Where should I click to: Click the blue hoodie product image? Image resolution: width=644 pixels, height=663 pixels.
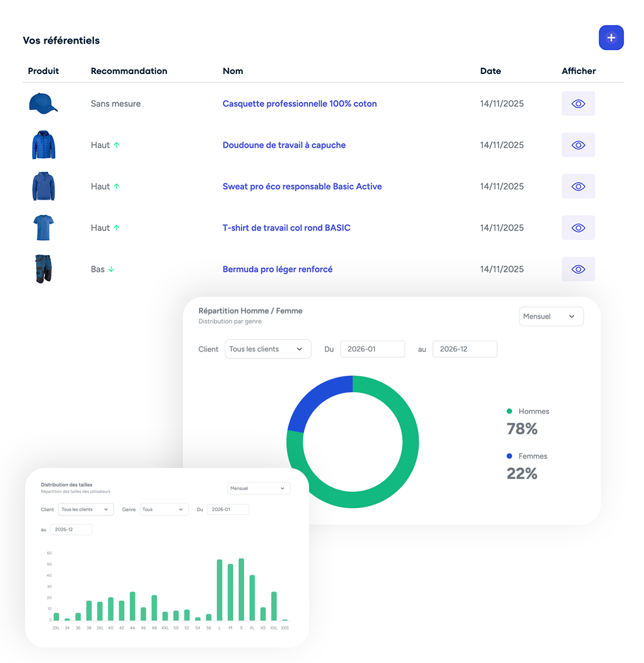[x=43, y=187]
